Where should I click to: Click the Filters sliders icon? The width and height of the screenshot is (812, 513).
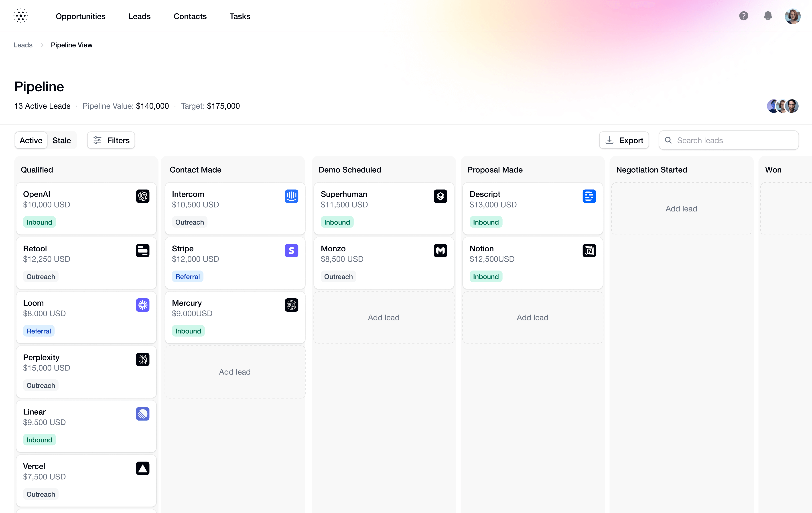click(97, 140)
